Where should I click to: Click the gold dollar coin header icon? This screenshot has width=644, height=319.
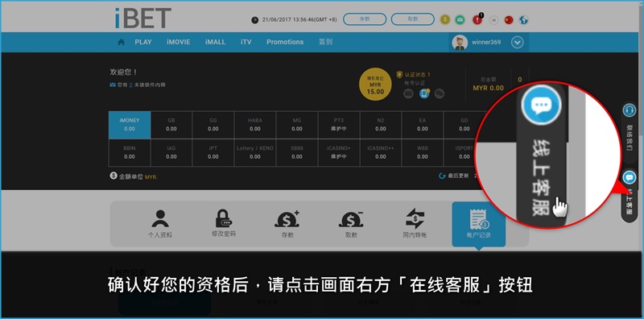(445, 19)
